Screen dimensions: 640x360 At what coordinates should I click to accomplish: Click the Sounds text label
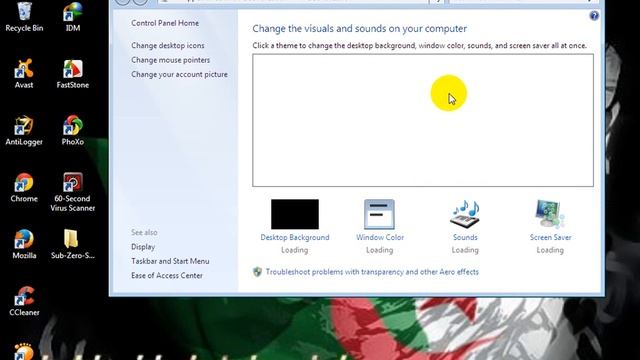pos(465,237)
